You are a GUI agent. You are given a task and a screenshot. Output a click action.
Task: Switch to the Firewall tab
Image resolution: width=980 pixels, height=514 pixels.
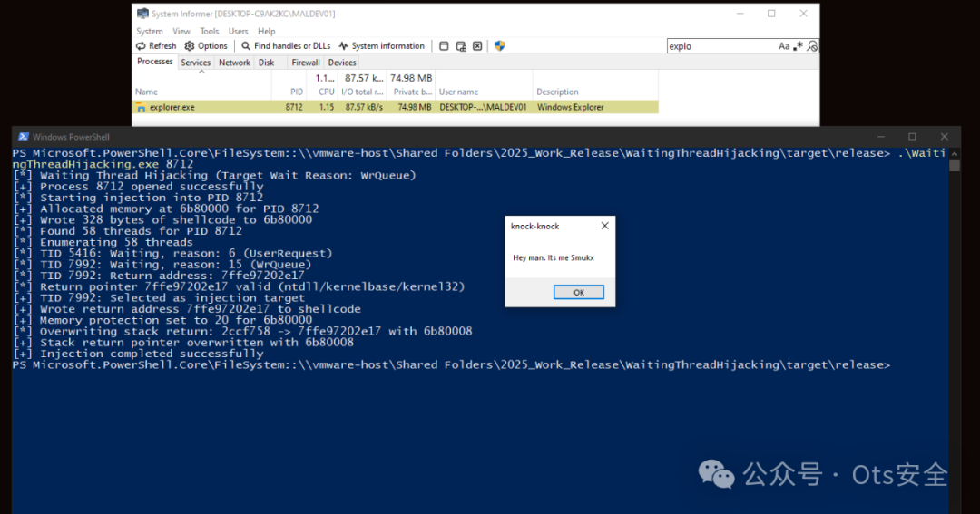click(x=306, y=63)
